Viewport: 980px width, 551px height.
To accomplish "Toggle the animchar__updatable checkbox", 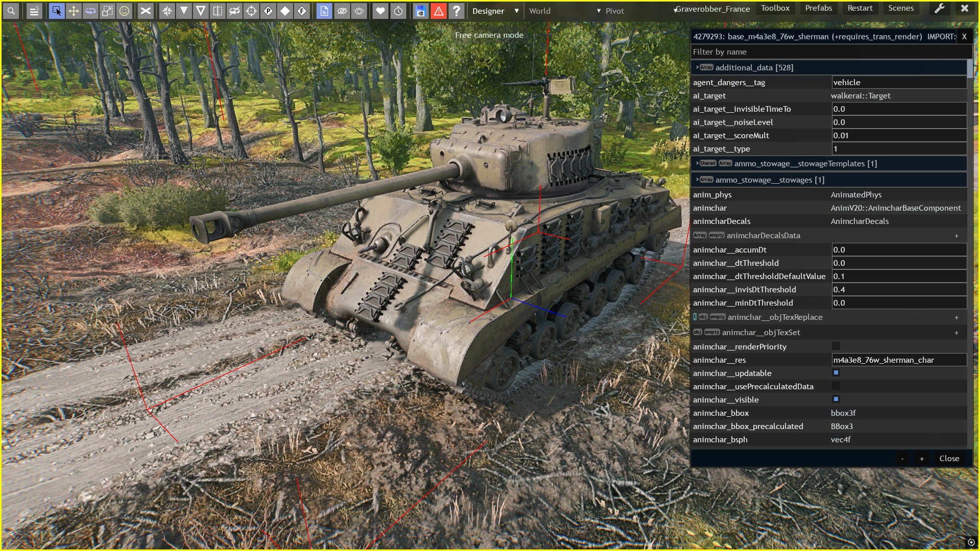I will tap(836, 373).
